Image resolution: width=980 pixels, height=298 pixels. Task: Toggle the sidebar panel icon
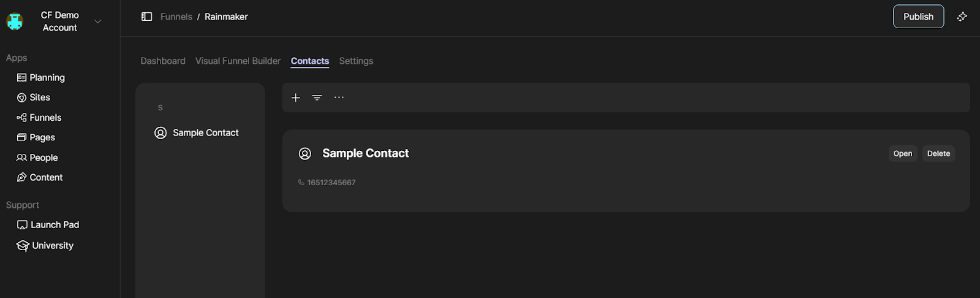pos(146,17)
